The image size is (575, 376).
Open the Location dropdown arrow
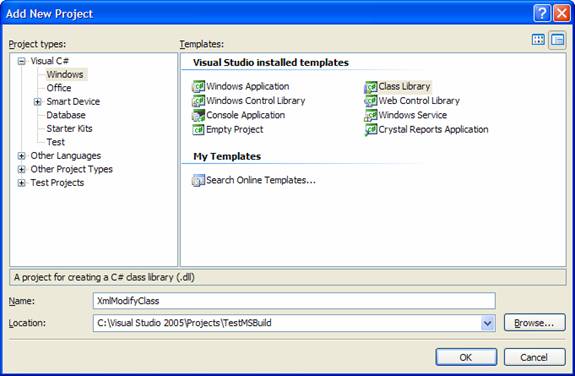click(488, 323)
